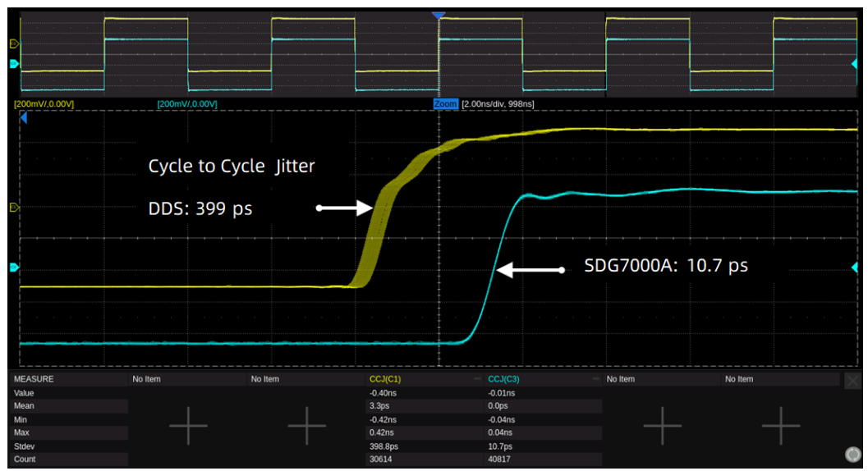This screenshot has height=471, width=868.
Task: Add measurement in rightmost empty slot plus icon
Action: coord(780,426)
